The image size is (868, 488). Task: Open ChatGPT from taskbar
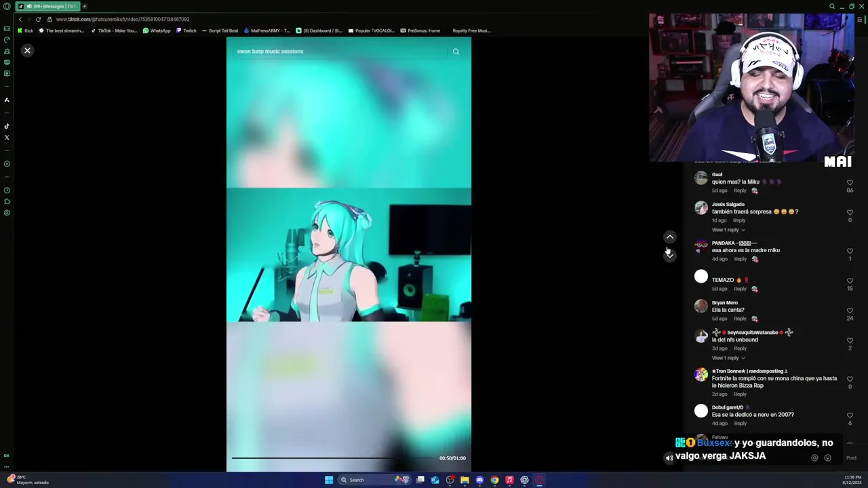pyautogui.click(x=524, y=480)
